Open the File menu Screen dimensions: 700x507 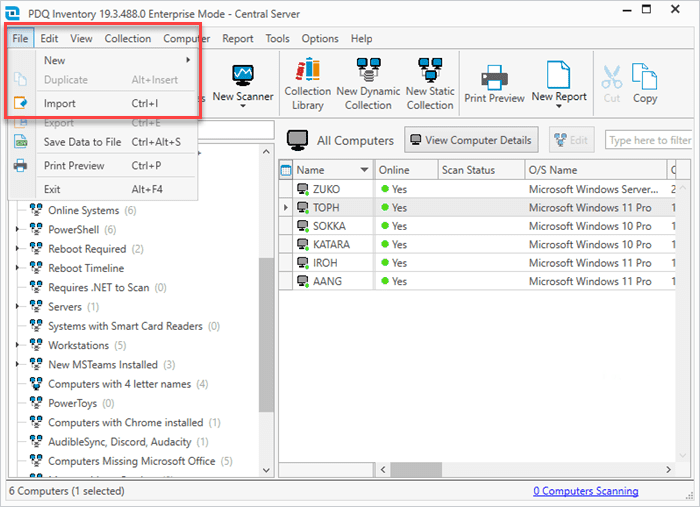[x=20, y=38]
